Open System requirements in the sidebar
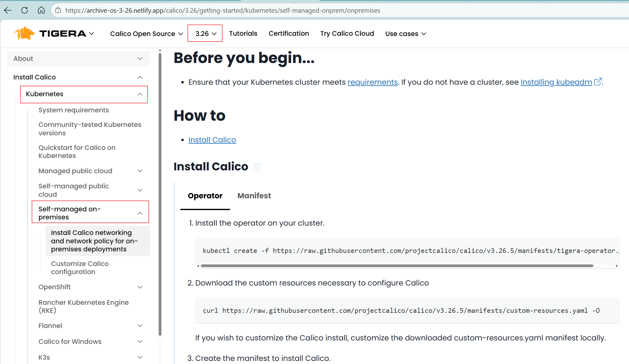 74,110
